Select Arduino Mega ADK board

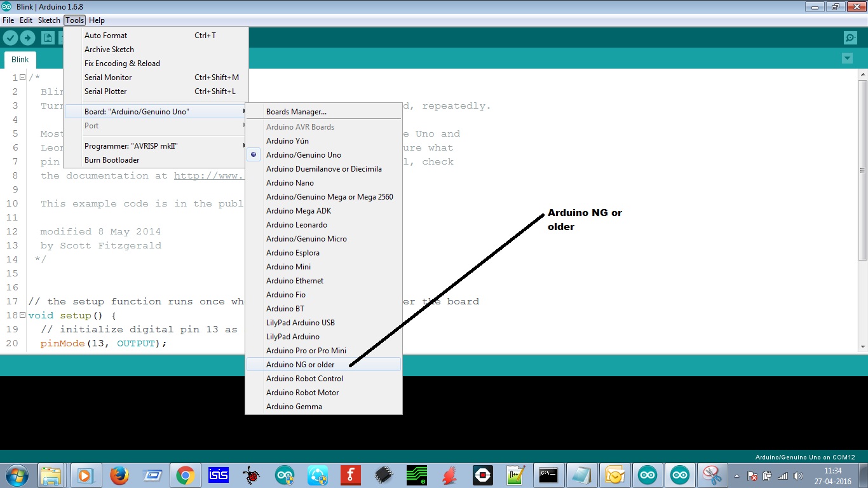pyautogui.click(x=324, y=211)
